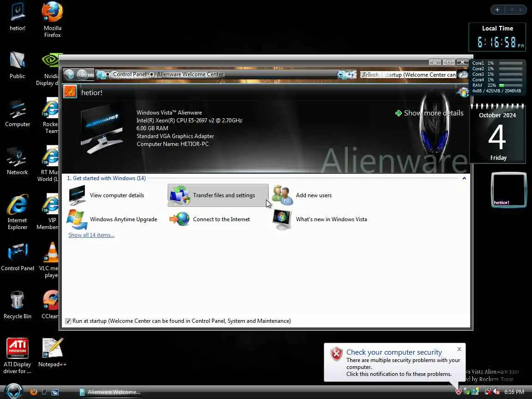Click the search magnifier icon in Welcome Center

463,75
